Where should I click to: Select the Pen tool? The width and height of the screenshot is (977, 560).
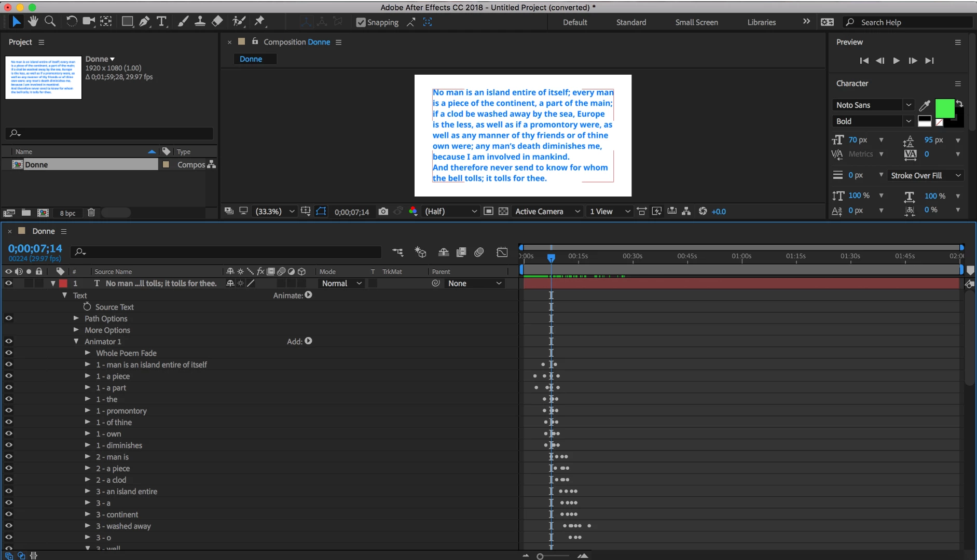pyautogui.click(x=145, y=21)
